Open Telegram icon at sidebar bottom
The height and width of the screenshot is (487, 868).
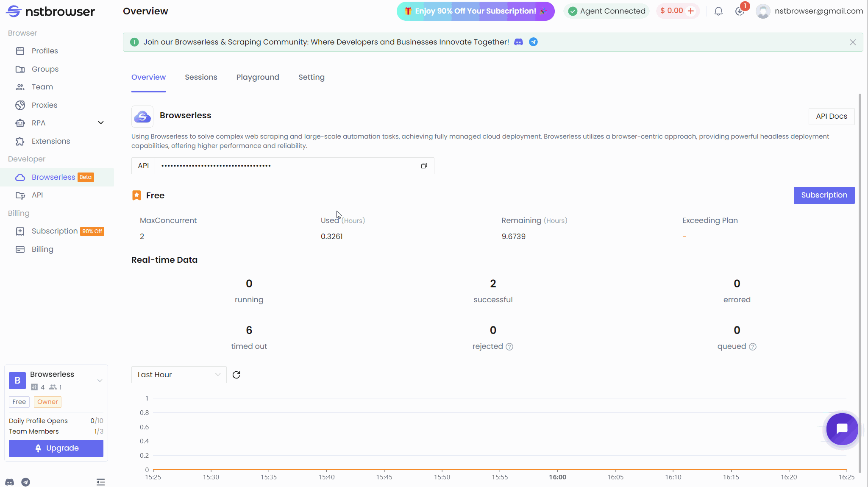click(x=26, y=482)
